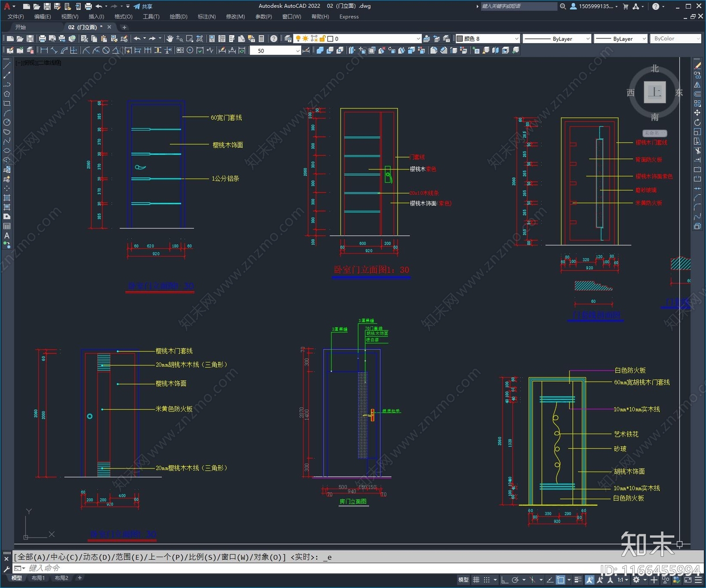Viewport: 706px width, 588px height.
Task: Click the Redo arrow in standard toolbar
Action: pos(152,39)
